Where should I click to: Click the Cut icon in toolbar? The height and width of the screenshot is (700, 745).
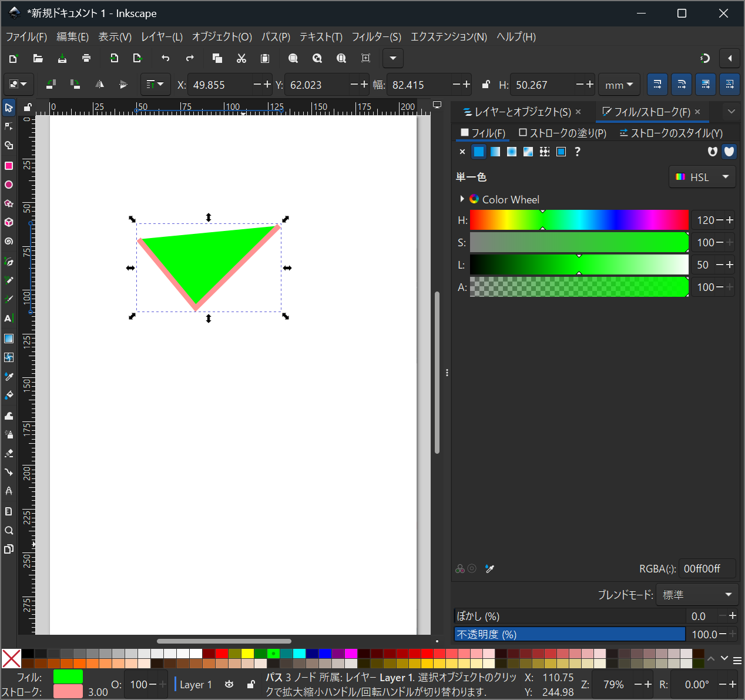(x=241, y=58)
